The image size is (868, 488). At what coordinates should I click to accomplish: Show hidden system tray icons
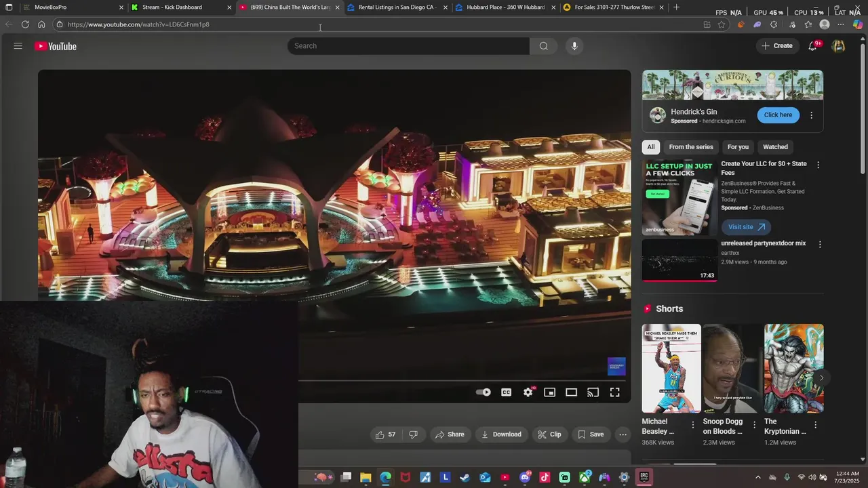(758, 477)
